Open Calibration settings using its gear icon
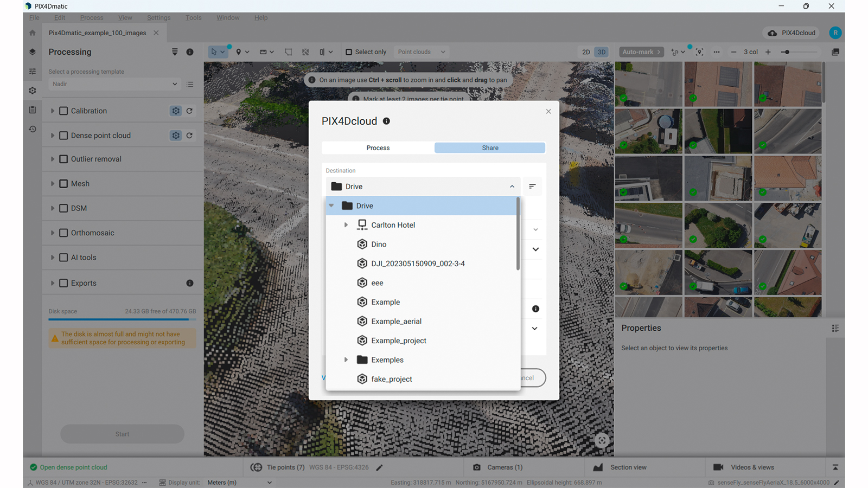 [x=175, y=111]
